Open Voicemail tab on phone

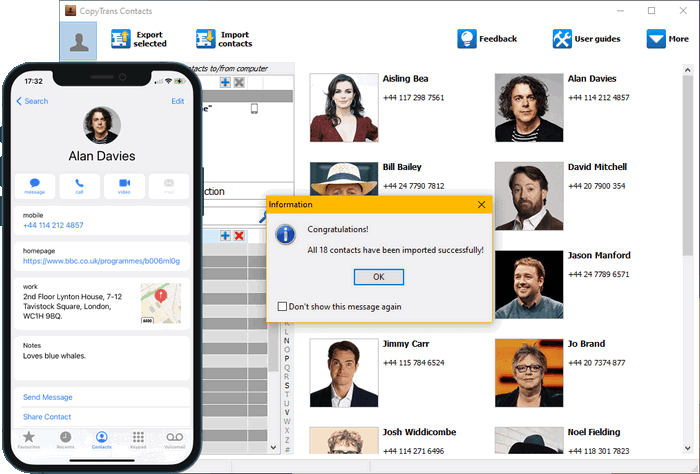(x=175, y=440)
